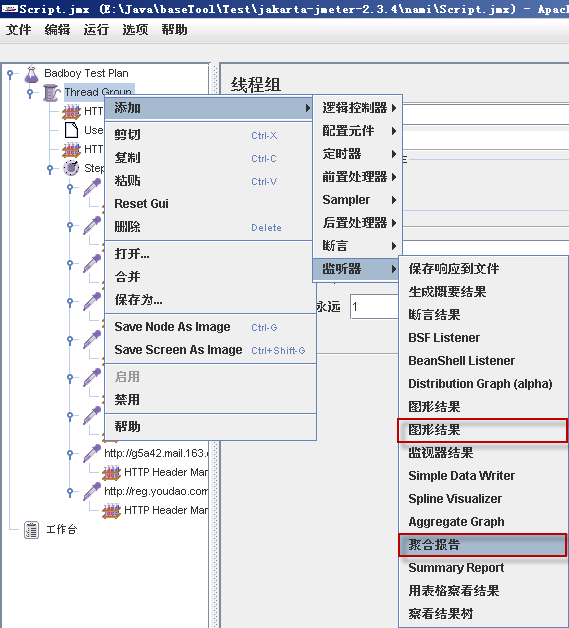Click the Badboy Test Plan flask icon
Image resolution: width=569 pixels, height=628 pixels.
coord(31,74)
